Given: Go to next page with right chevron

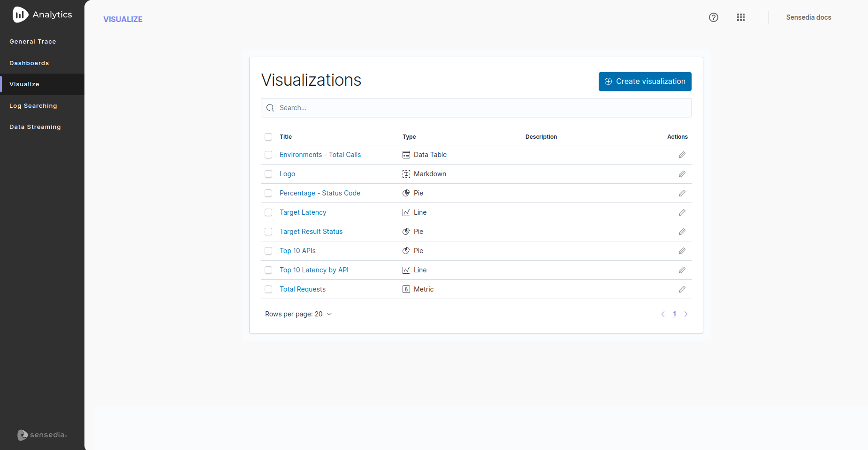Looking at the screenshot, I should point(685,314).
